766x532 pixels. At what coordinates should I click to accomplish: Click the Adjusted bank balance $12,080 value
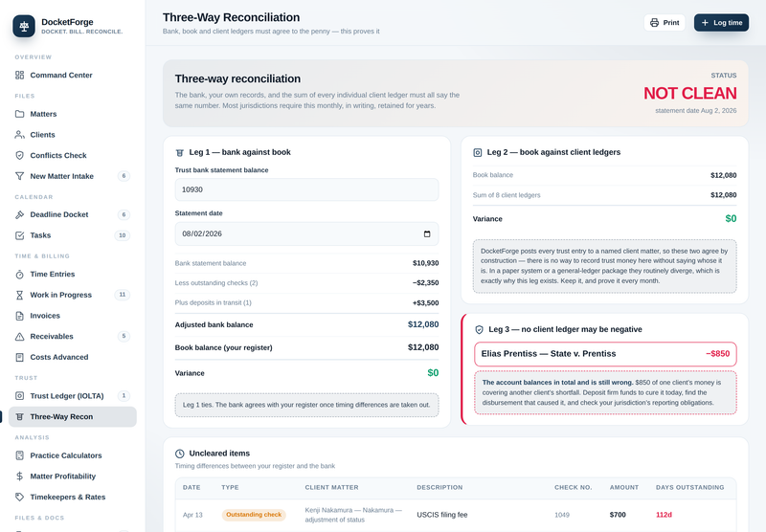click(423, 325)
